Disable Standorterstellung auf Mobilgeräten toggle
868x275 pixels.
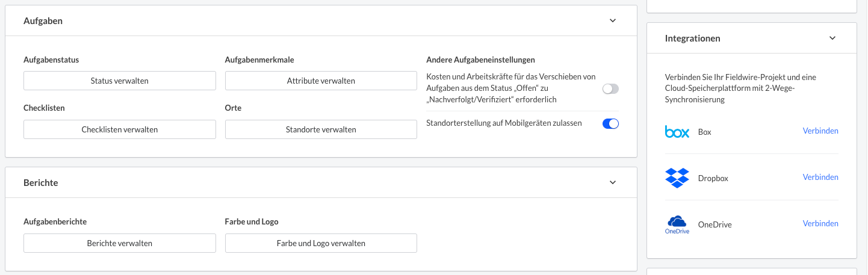(x=610, y=124)
